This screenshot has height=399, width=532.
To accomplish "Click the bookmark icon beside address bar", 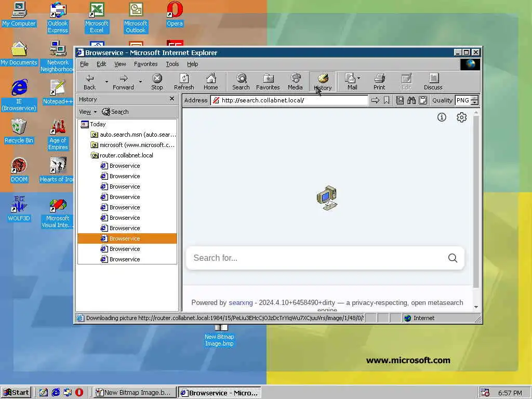I will pyautogui.click(x=387, y=100).
